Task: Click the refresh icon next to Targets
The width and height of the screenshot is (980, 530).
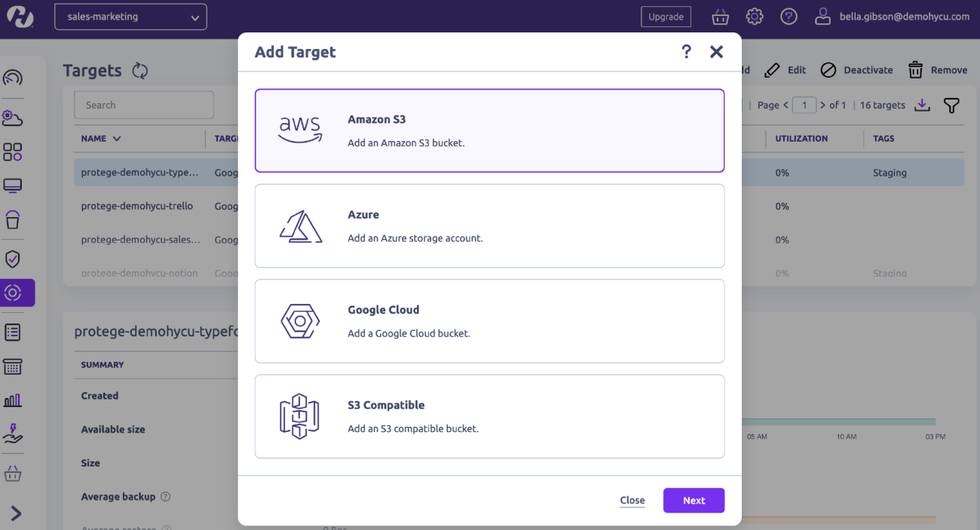Action: [x=140, y=71]
